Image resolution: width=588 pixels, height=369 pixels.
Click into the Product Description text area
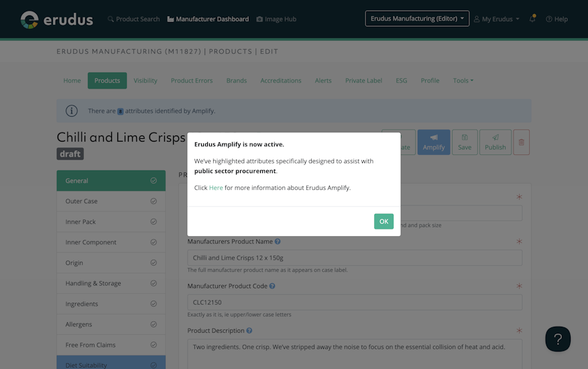click(x=355, y=354)
